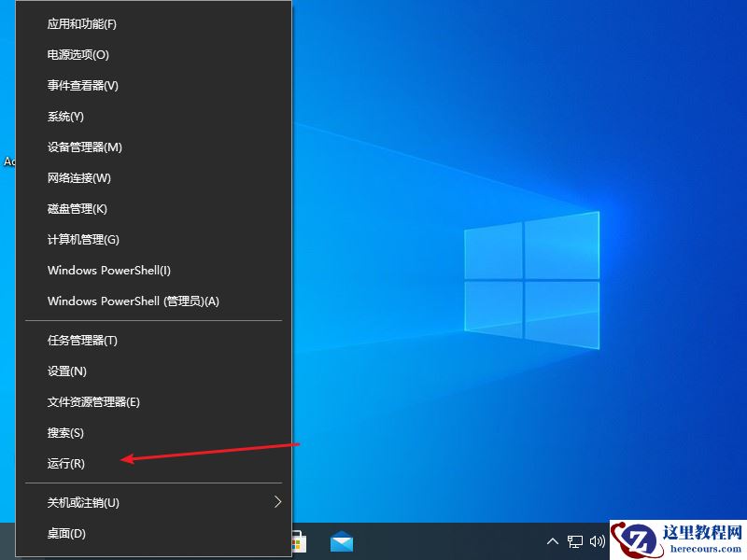Expand hidden icons with the tray chevron

(x=554, y=541)
